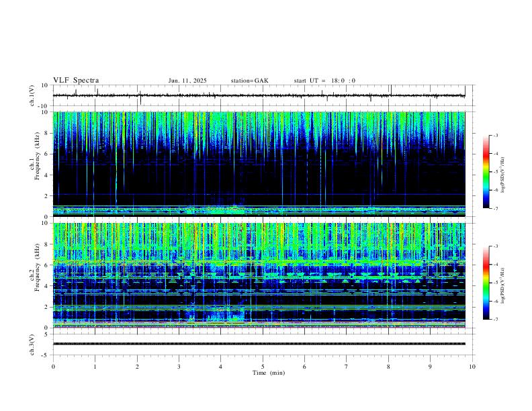The width and height of the screenshot is (532, 411).
Task: Click the "ch.1(V)" axis label
Action: tap(32, 95)
